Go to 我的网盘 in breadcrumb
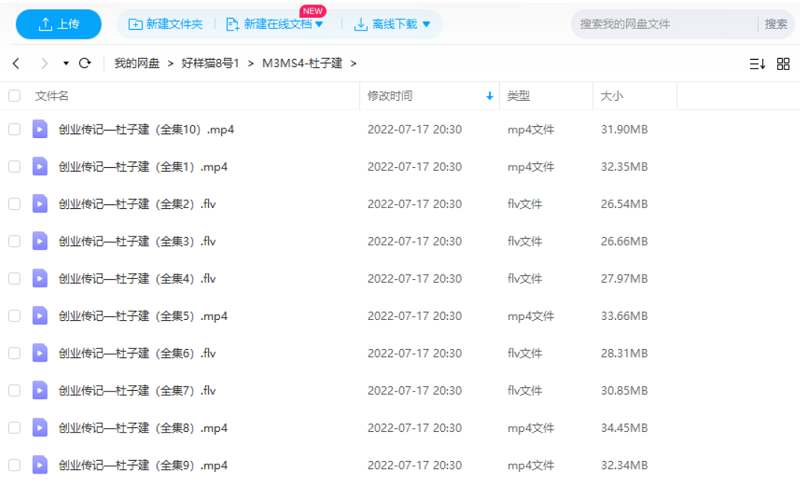This screenshot has height=496, width=800. tap(138, 63)
